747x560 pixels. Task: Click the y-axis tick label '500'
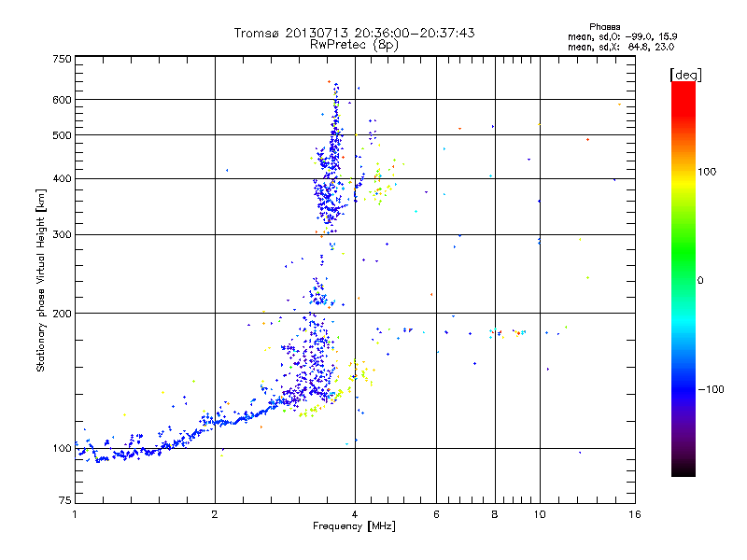(62, 135)
